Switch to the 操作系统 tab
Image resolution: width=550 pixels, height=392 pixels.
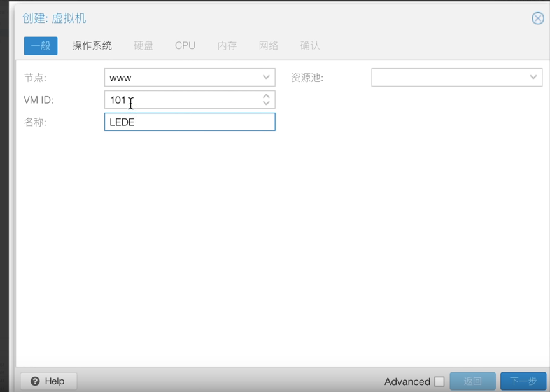(92, 46)
